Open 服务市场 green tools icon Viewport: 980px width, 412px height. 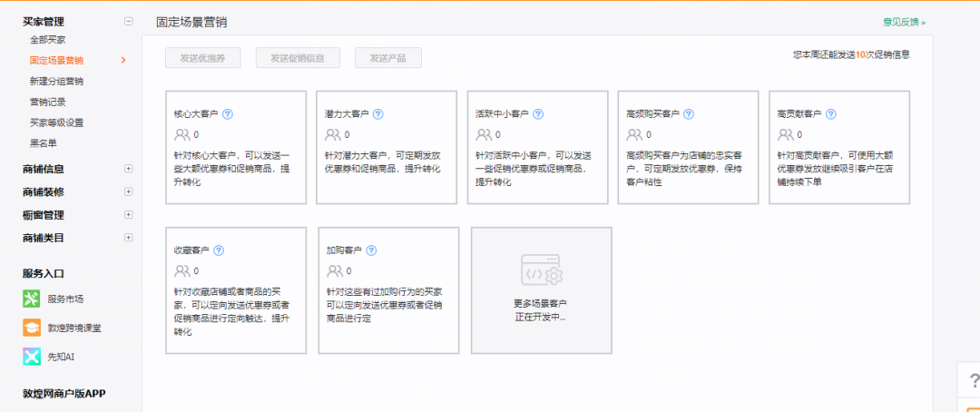pyautogui.click(x=32, y=299)
